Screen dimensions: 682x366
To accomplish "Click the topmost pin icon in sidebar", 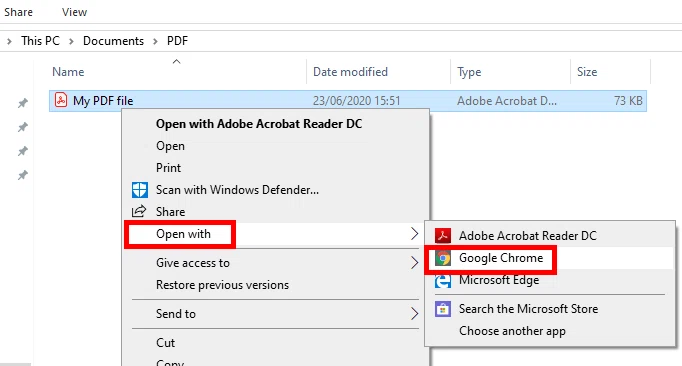I will pos(23,103).
